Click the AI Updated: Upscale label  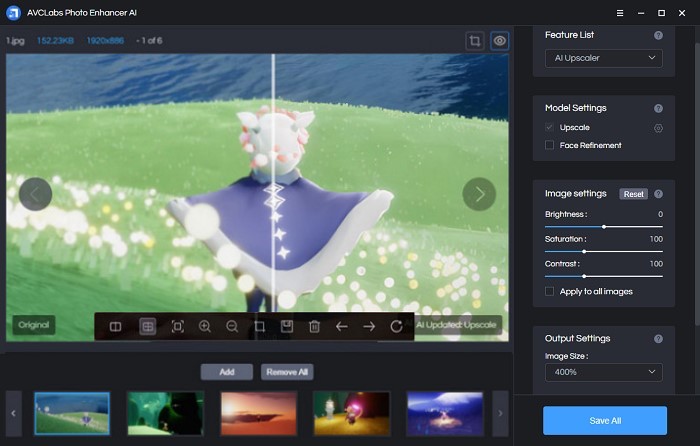coord(456,325)
